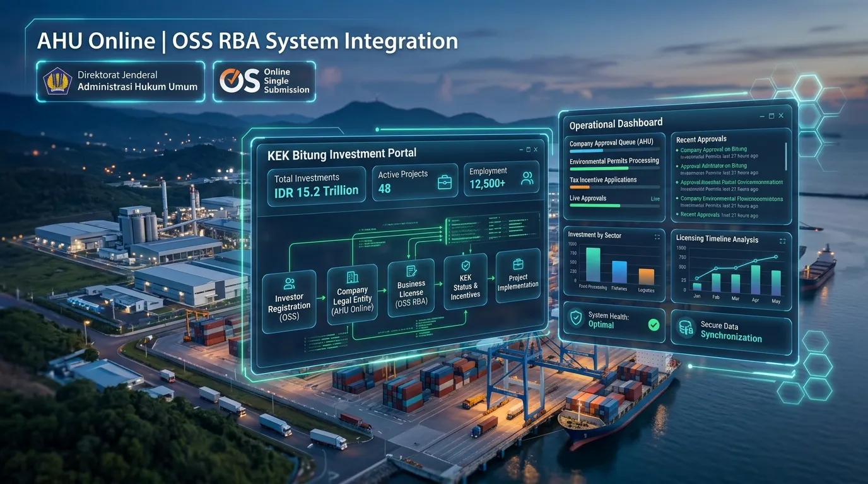Click the Apr bar in Licensing Timeline
The height and width of the screenshot is (484, 868).
coord(755,279)
